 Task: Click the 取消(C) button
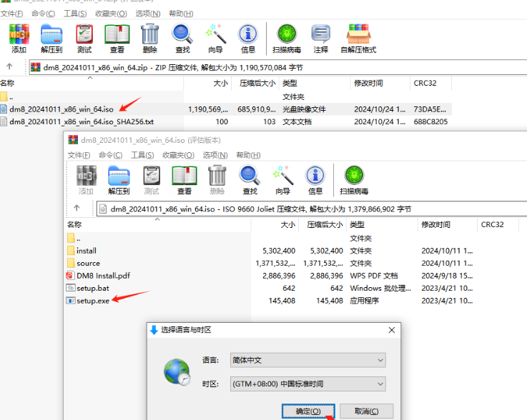[x=367, y=411]
